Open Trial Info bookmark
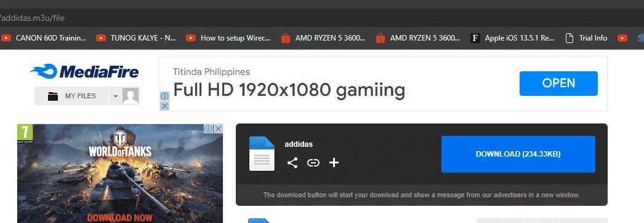 [x=586, y=38]
